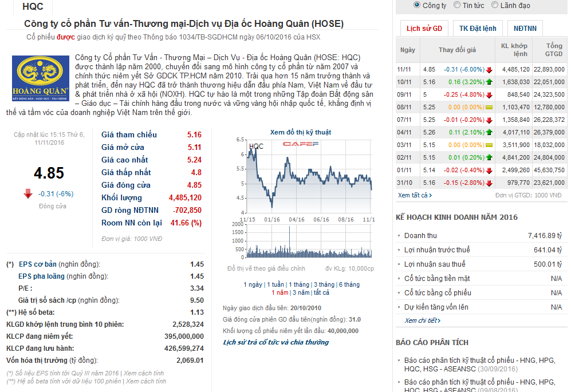
Task: Set chart range to 1 tháng
Action: (298, 284)
